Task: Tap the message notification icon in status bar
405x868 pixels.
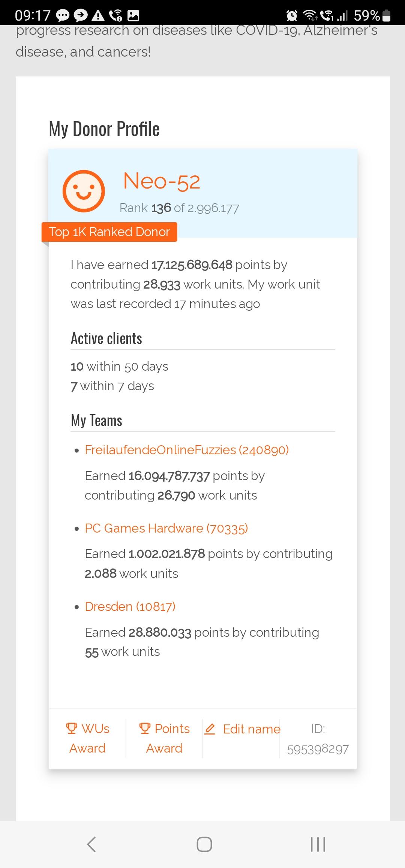Action: coord(63,15)
